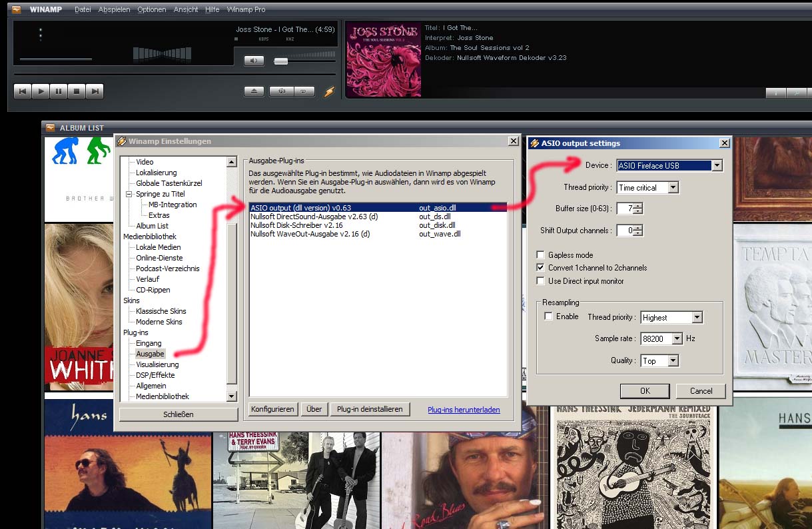Expand the resampling Quality dropdown
The width and height of the screenshot is (812, 529).
point(673,360)
